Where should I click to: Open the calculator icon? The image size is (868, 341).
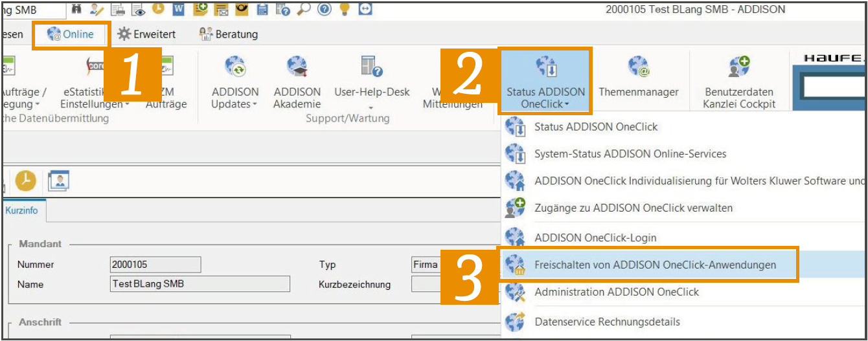pyautogui.click(x=262, y=9)
